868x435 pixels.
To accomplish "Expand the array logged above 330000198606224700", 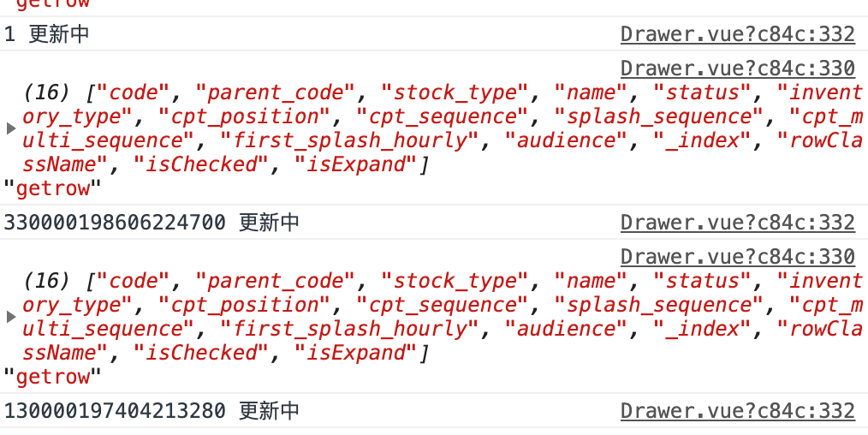I will click(x=10, y=128).
